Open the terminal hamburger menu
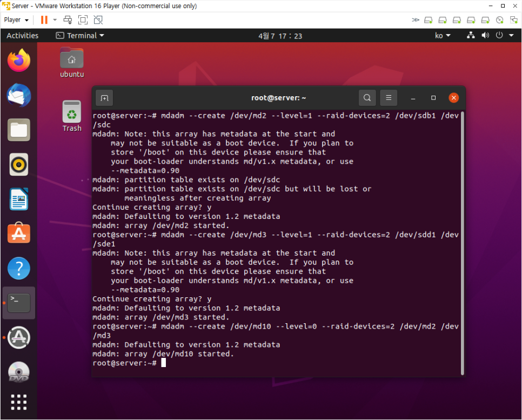The image size is (522, 420). 389,98
